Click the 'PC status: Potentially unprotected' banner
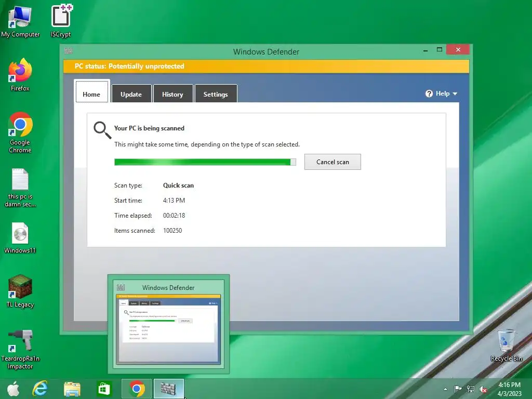Image resolution: width=532 pixels, height=399 pixels. (267, 66)
